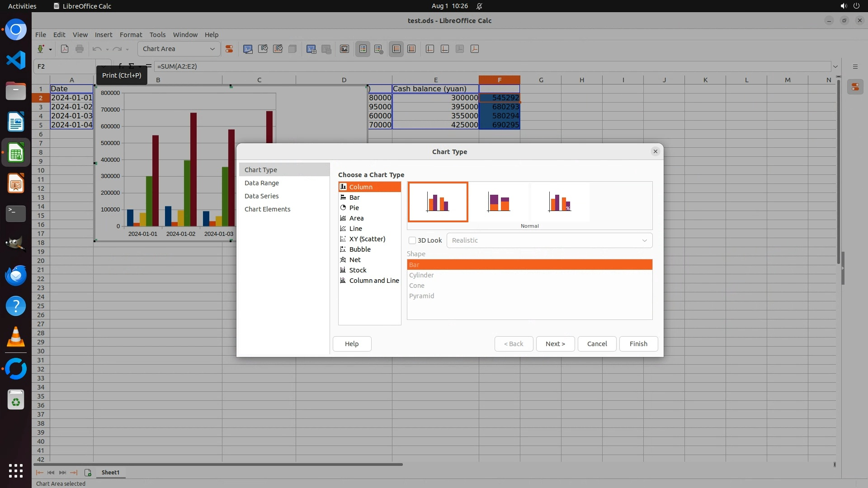The image size is (868, 488).
Task: Pick the Percent Stacked column subtype
Action: point(560,202)
